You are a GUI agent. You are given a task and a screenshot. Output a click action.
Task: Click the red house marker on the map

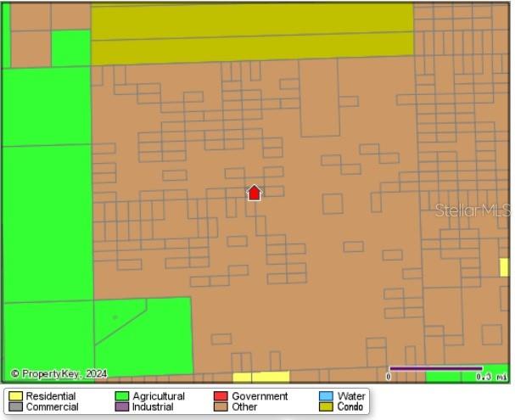pyautogui.click(x=254, y=193)
